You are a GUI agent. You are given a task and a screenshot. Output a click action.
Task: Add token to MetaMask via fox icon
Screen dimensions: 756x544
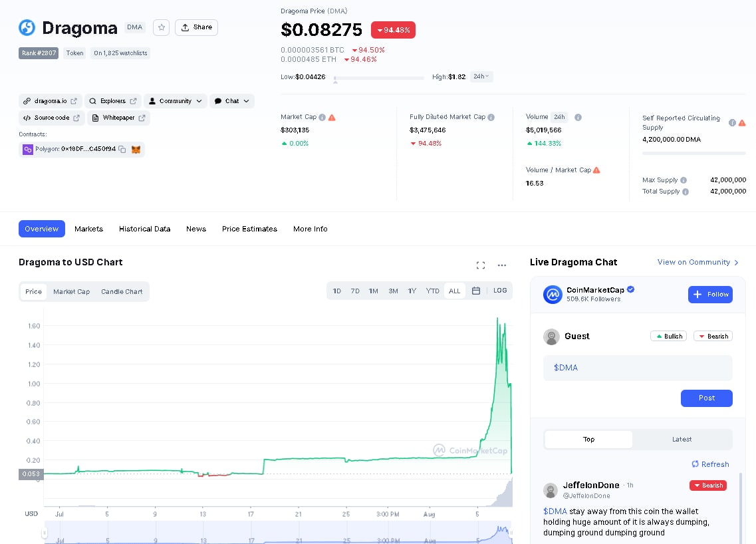point(136,150)
